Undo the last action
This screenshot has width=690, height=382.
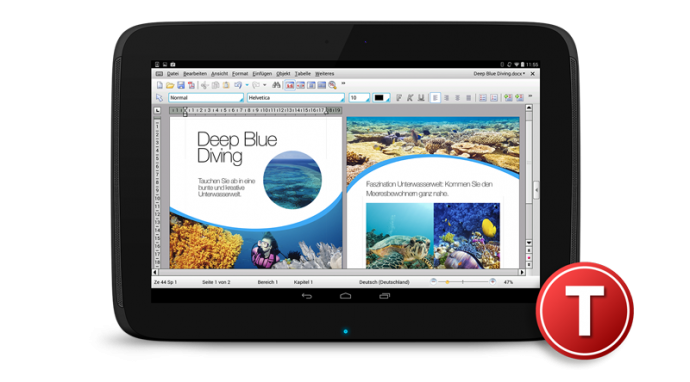click(x=238, y=85)
